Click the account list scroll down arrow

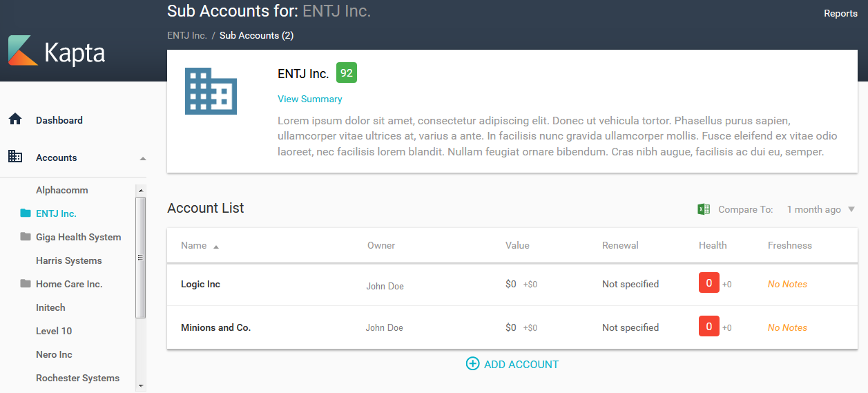141,385
